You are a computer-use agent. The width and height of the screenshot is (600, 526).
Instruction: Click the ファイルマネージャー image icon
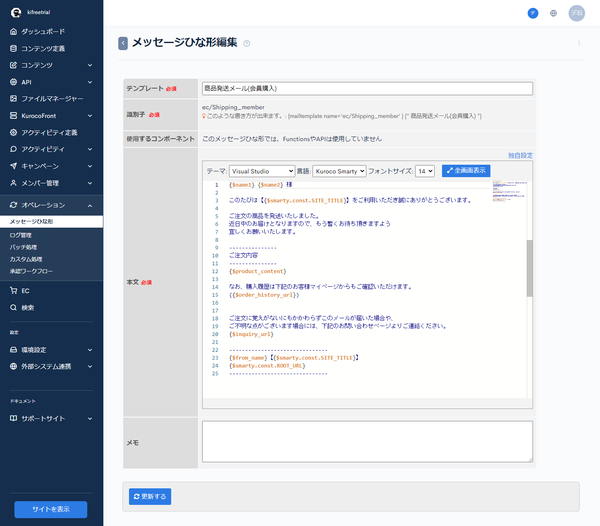pyautogui.click(x=13, y=99)
